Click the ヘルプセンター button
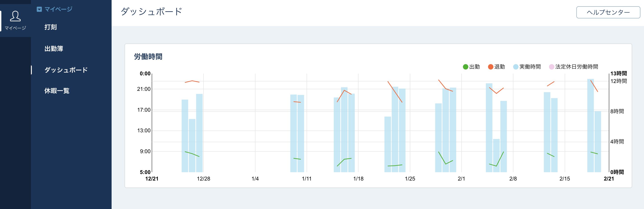 pos(608,12)
